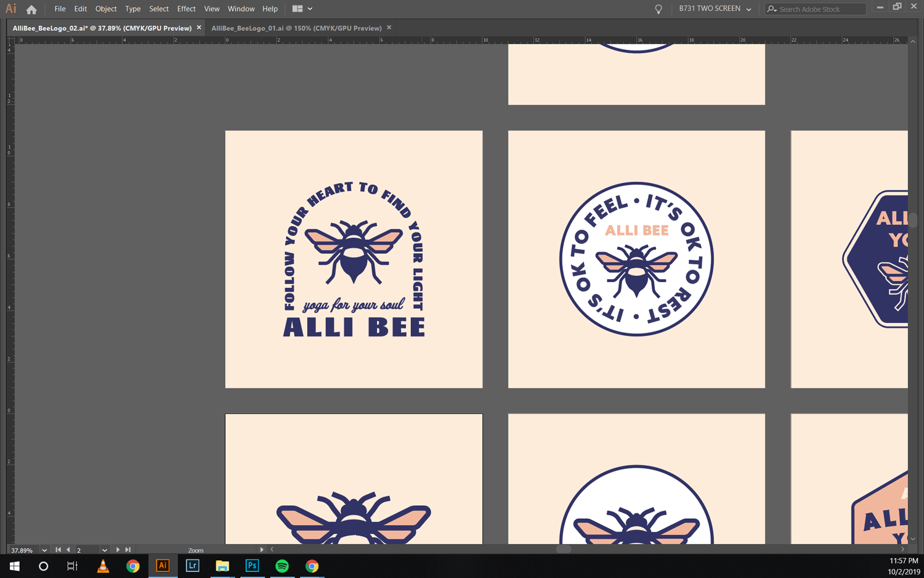Click the Illustrator taskbar icon
Screen dimensions: 924x578
pos(163,566)
